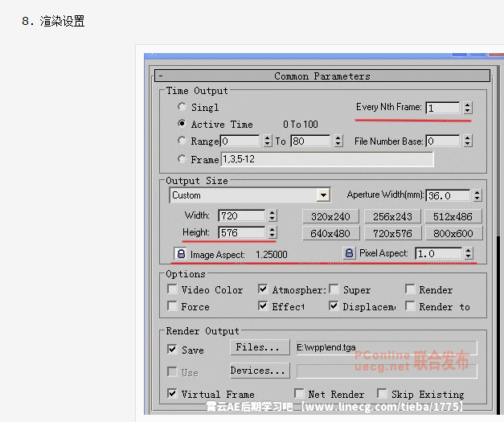This screenshot has width=504, height=422.
Task: Click the File Number Base field
Action: (443, 141)
